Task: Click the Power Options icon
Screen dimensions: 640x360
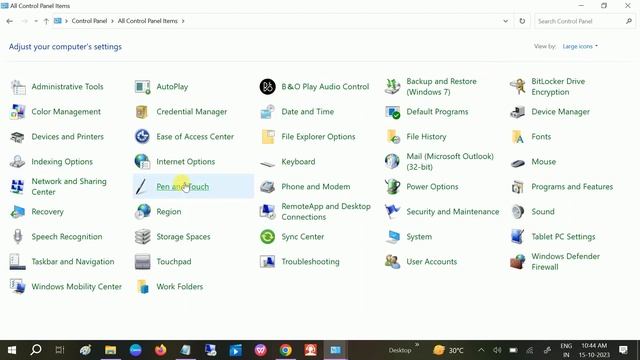Action: (x=392, y=187)
